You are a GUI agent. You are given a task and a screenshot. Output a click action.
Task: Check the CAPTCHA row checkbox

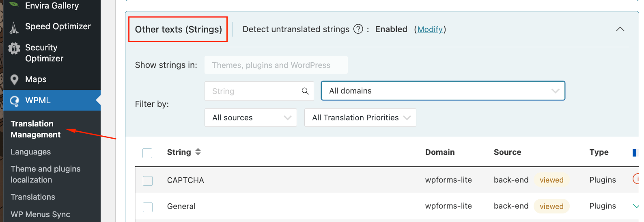click(148, 181)
